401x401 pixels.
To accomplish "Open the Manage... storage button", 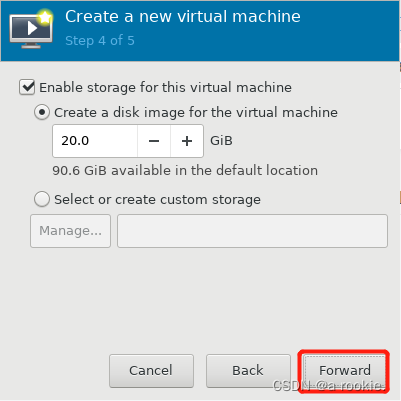I will click(x=70, y=231).
